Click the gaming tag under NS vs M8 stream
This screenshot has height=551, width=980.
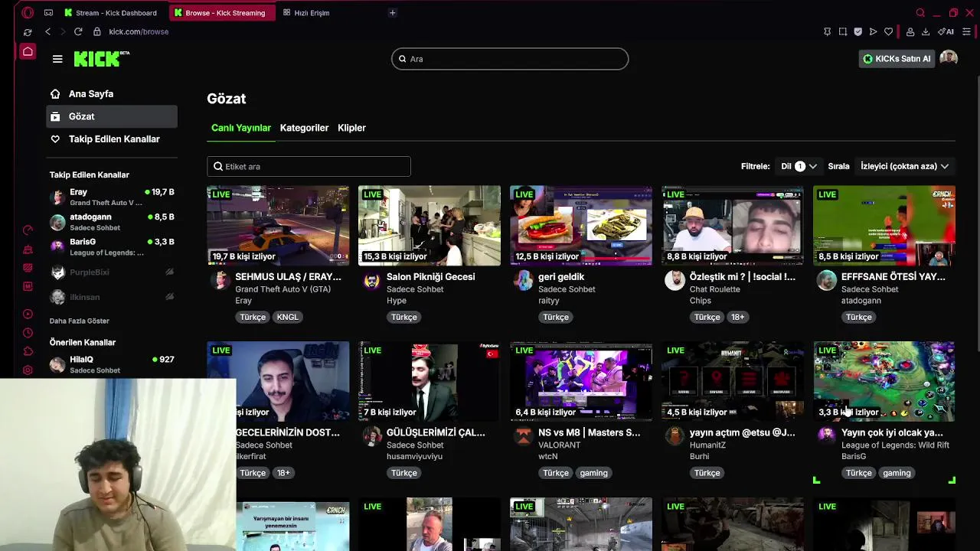click(x=593, y=473)
